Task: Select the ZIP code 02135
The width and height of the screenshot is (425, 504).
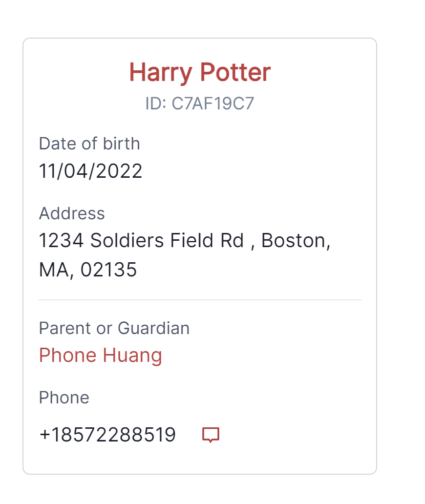Action: coord(109,270)
